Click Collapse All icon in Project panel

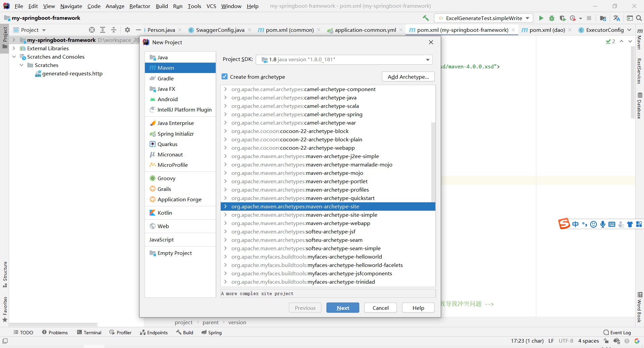point(114,30)
